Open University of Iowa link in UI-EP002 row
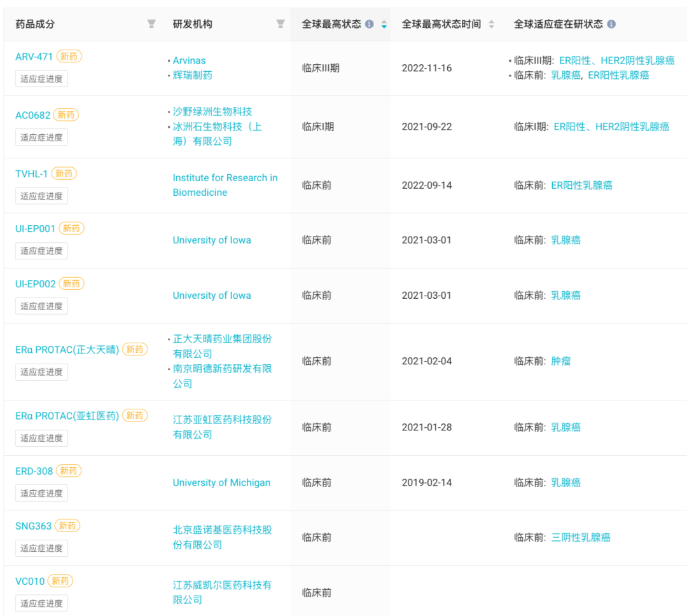This screenshot has height=616, width=687. pyautogui.click(x=212, y=296)
